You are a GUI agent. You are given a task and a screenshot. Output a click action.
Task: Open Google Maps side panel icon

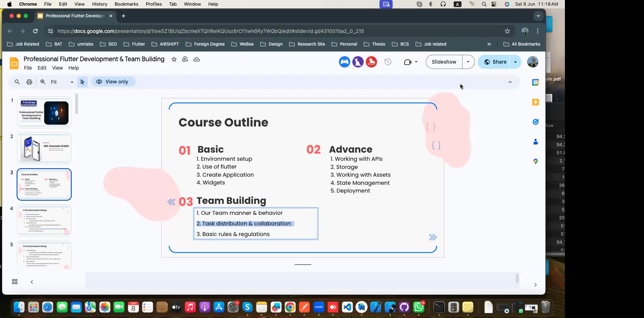click(535, 161)
